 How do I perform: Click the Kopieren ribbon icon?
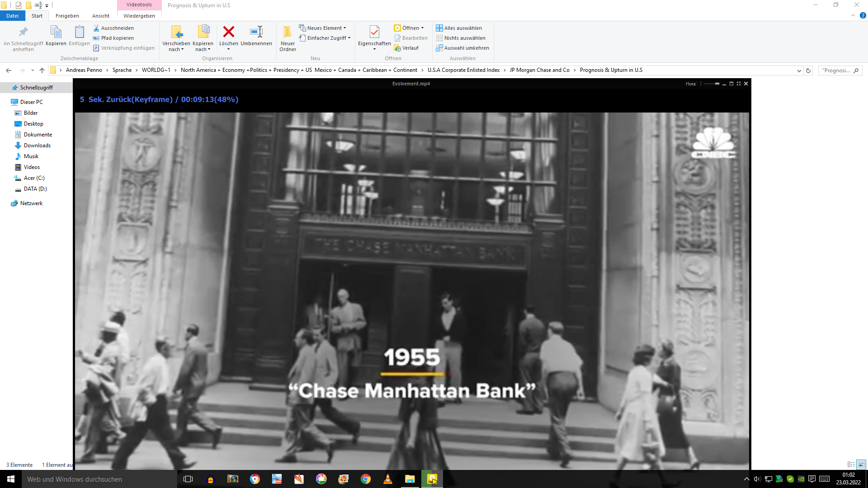pyautogui.click(x=56, y=32)
